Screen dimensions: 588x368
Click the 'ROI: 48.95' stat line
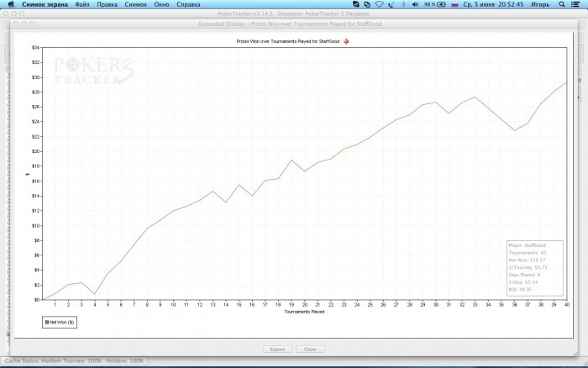click(x=520, y=290)
